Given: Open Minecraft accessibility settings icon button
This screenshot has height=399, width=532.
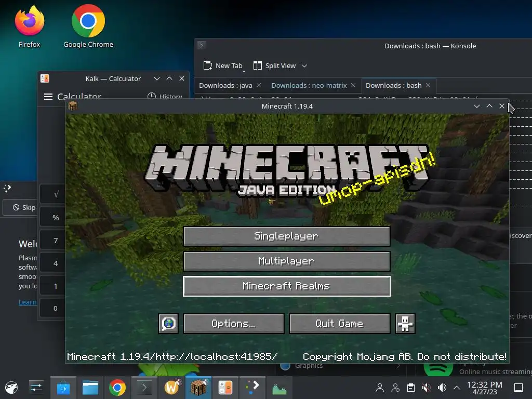Looking at the screenshot, I should coord(405,323).
